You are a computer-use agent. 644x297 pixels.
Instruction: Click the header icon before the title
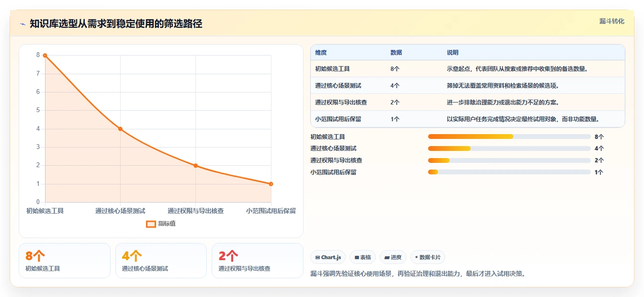pos(23,24)
